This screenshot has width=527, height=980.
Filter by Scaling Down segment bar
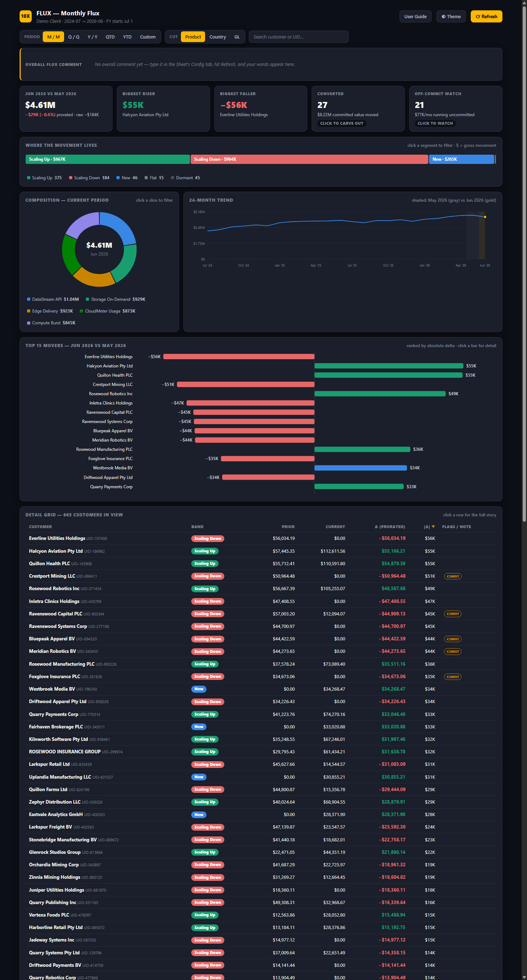pos(309,159)
